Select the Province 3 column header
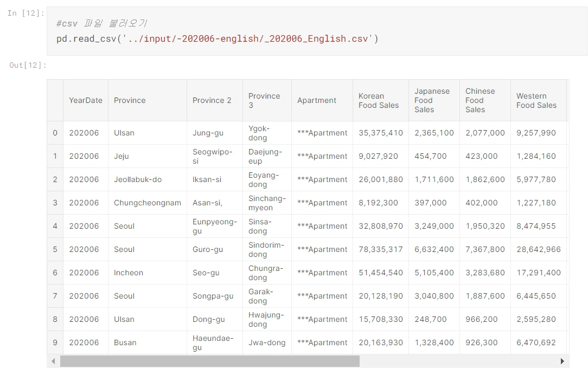The width and height of the screenshot is (588, 375). 267,100
